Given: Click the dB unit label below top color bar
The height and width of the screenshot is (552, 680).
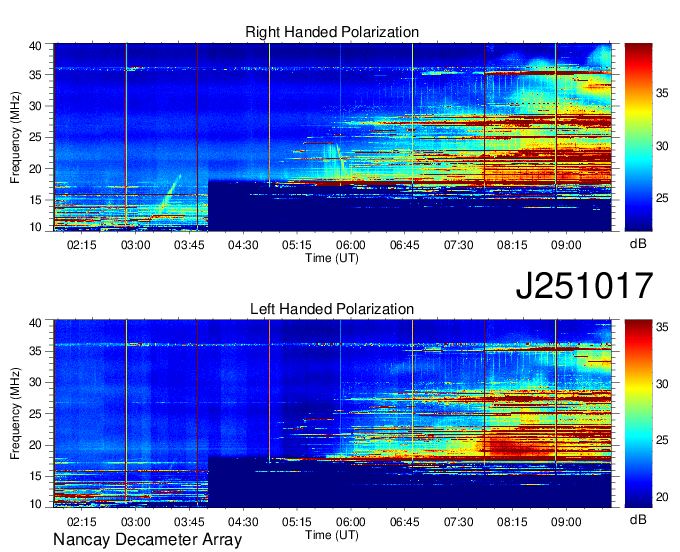Looking at the screenshot, I should pyautogui.click(x=638, y=244).
